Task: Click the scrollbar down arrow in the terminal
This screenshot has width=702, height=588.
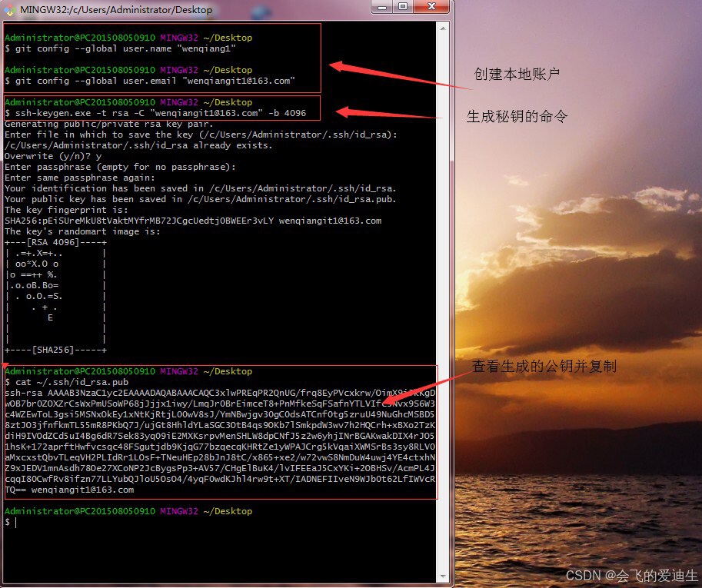Action: [443, 576]
